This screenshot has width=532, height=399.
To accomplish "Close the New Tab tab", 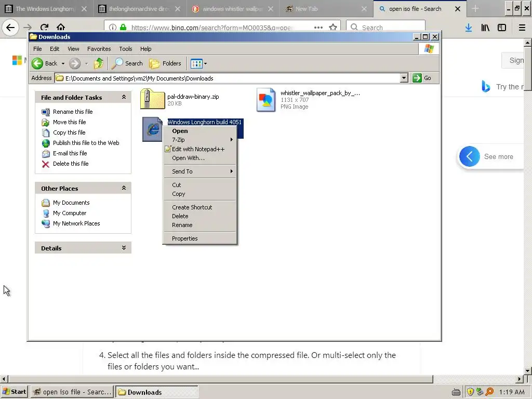I will tap(364, 9).
